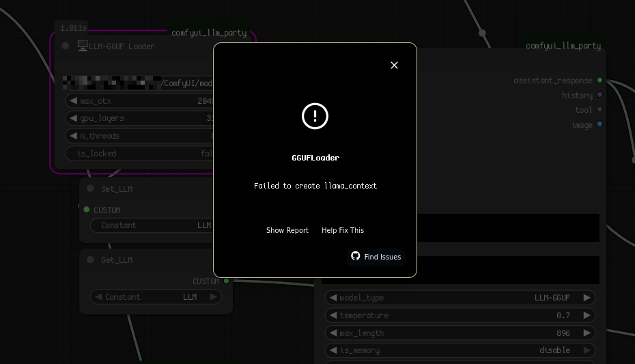Image resolution: width=635 pixels, height=364 pixels.
Task: Open Set_LLM Constant LLM dropdown
Action: (152, 225)
